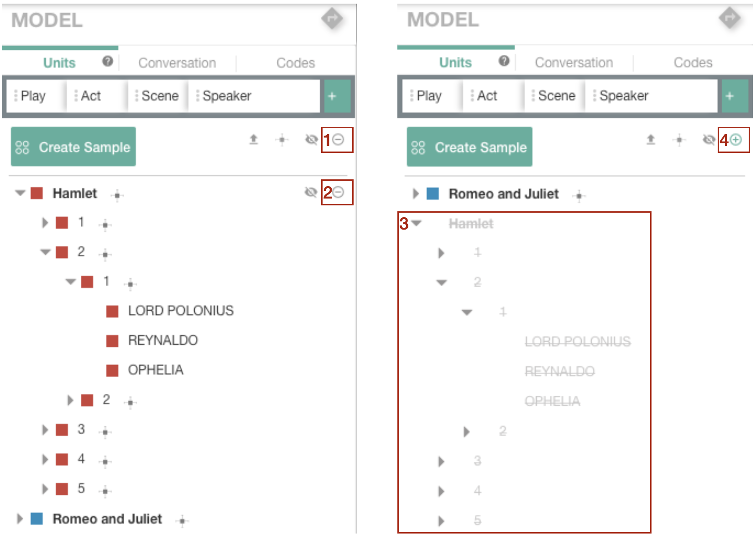Toggle the crossed-eye visibility icon in Hamlet row

click(311, 192)
